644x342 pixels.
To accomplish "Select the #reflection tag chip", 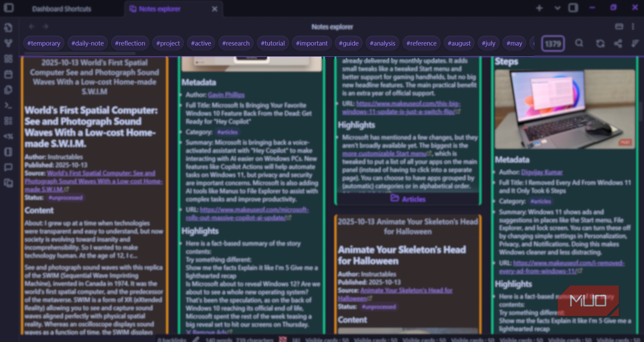I will [130, 43].
